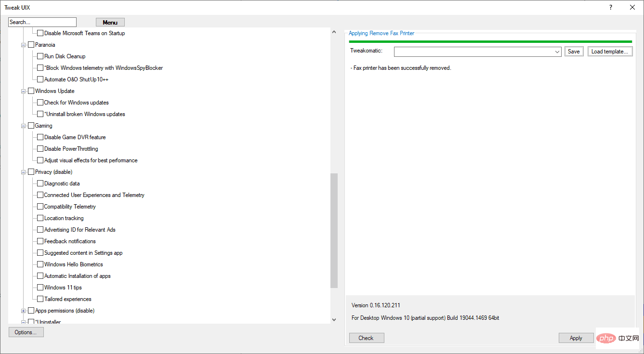Click the Save template button
Viewport: 644px width, 354px height.
(x=574, y=52)
